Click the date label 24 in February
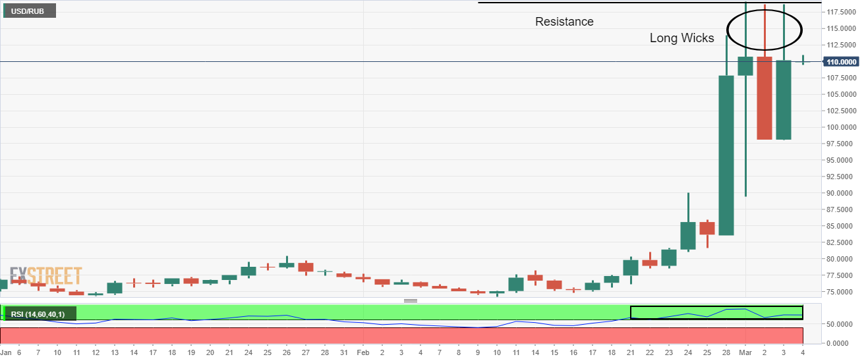868x361 pixels. [688, 354]
